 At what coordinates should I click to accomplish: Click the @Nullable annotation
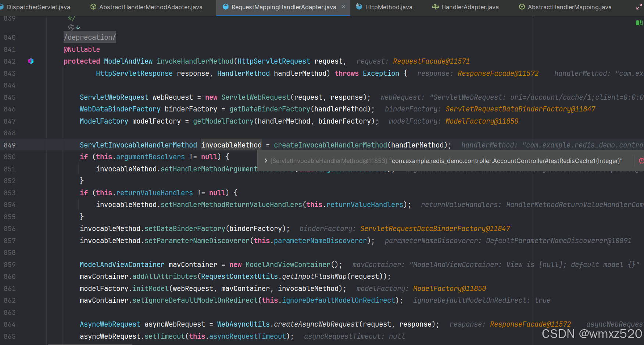[x=82, y=49]
